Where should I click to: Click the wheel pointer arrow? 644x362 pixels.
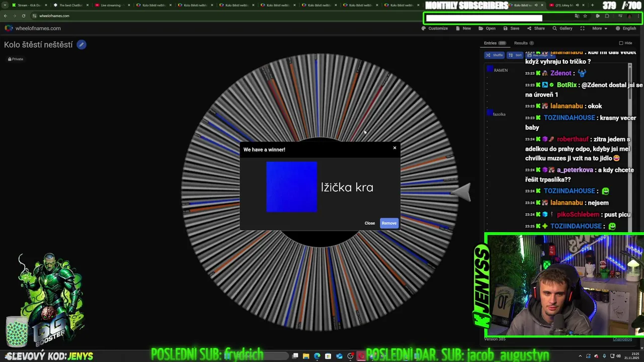(x=460, y=192)
